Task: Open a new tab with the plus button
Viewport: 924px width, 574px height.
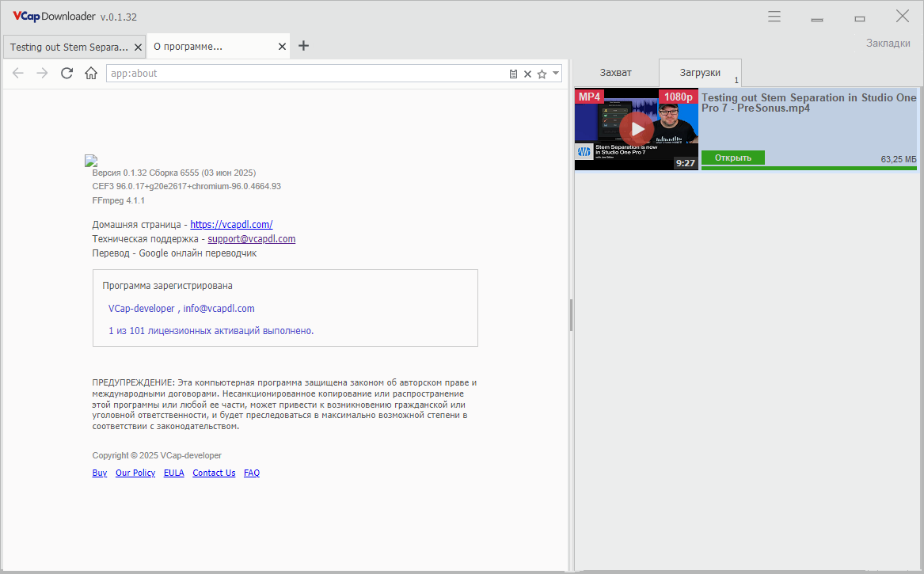Action: coord(303,46)
